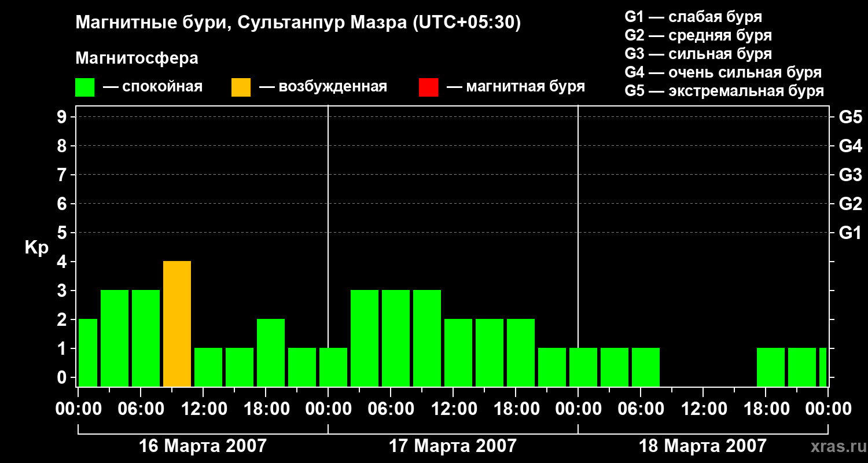The width and height of the screenshot is (868, 463).
Task: Select the "G4 — очень сильная буря" description line
Action: [723, 72]
